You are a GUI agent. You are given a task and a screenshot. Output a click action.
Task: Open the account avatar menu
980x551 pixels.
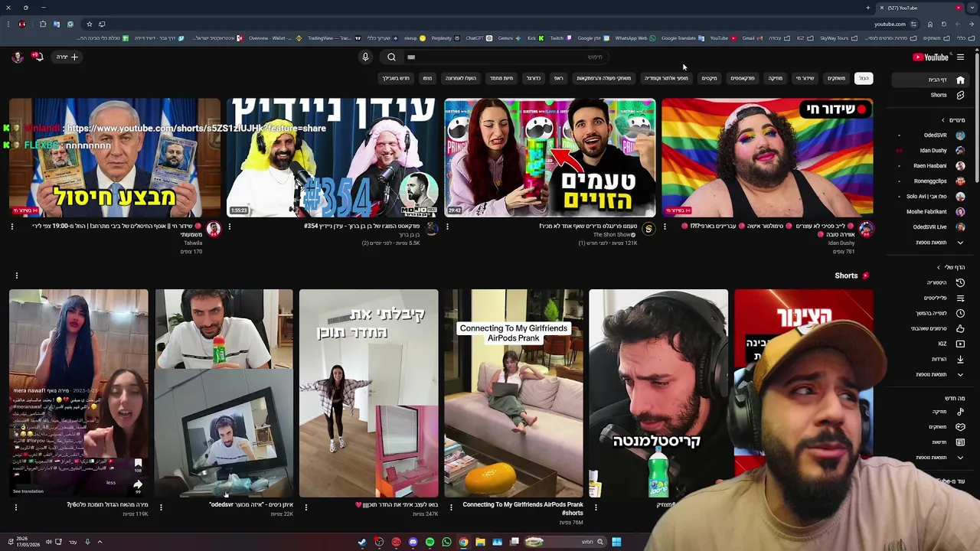[17, 57]
